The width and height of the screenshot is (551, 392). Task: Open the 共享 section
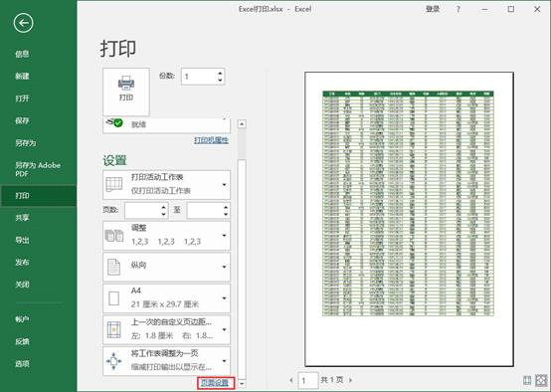(22, 218)
